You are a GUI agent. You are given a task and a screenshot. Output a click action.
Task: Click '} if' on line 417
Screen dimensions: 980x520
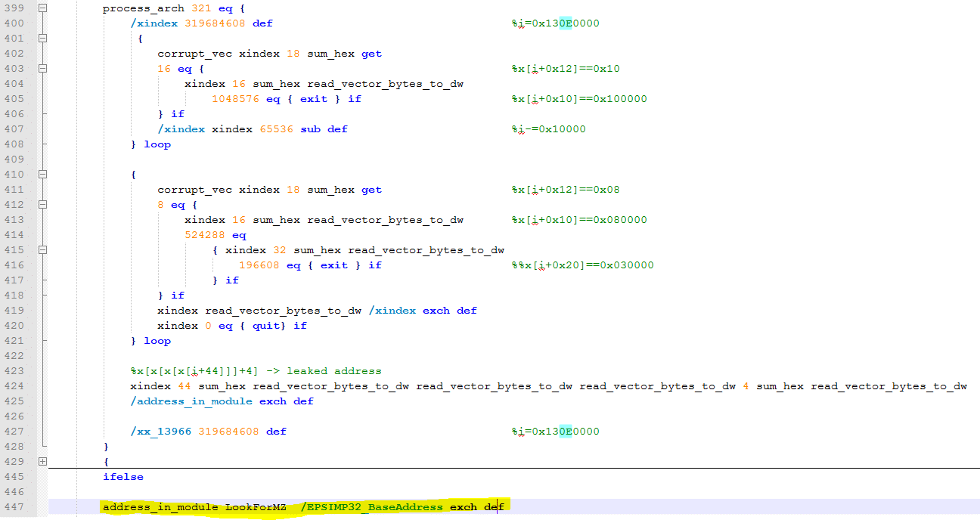[225, 280]
